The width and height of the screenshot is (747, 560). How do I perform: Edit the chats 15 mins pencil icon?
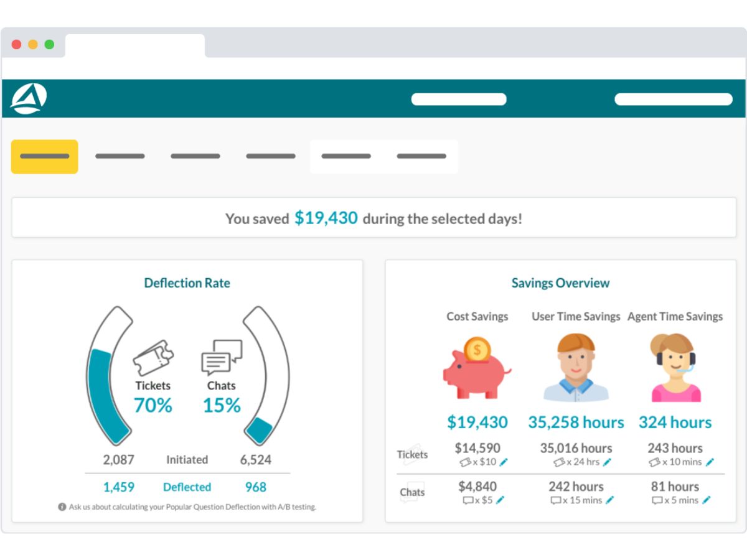tap(609, 500)
